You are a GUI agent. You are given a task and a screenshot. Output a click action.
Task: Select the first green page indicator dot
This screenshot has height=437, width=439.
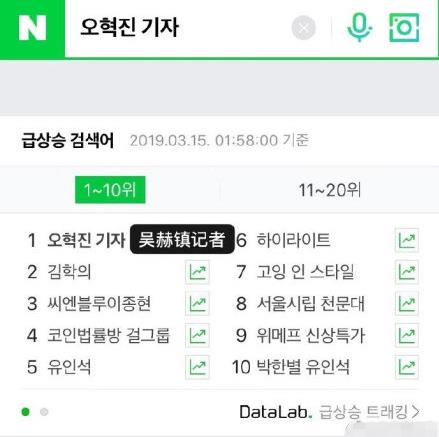point(25,412)
